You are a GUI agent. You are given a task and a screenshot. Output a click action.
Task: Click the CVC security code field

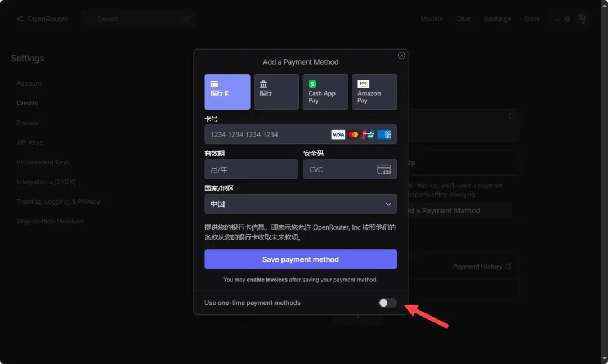coord(338,169)
